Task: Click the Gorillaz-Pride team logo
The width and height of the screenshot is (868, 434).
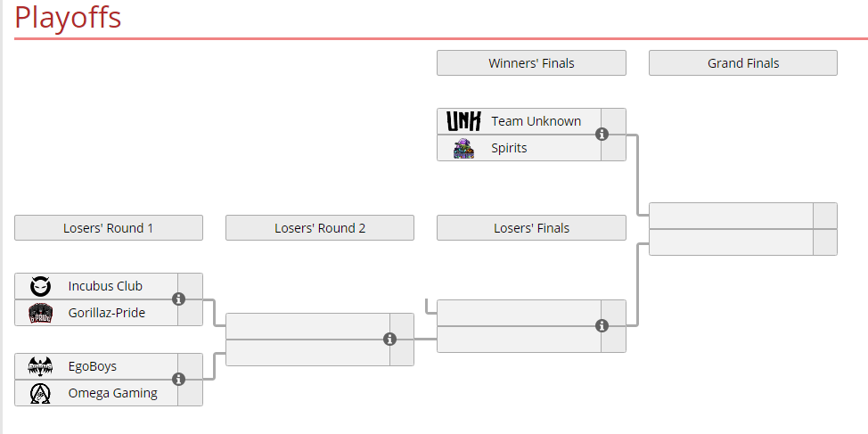Action: coord(40,313)
